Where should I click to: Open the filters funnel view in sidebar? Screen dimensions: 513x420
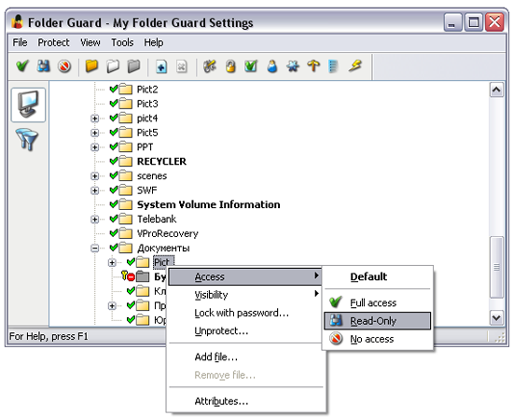point(27,139)
